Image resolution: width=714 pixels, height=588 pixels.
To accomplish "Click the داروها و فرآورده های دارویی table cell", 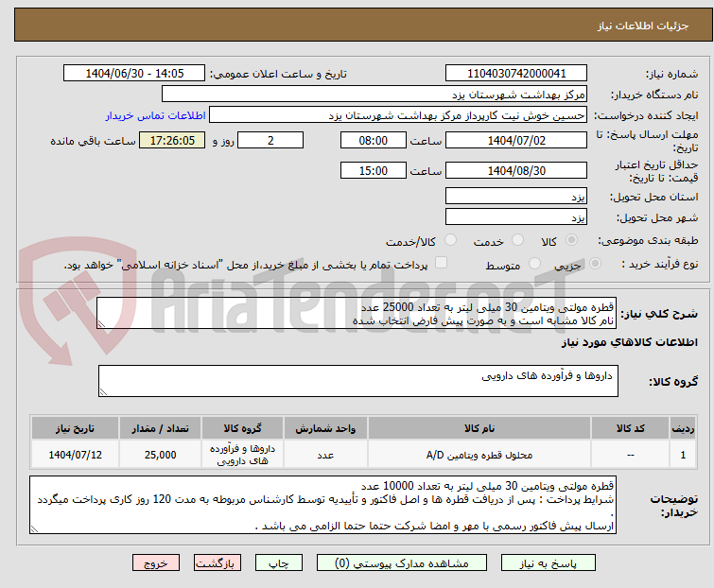I will point(242,455).
